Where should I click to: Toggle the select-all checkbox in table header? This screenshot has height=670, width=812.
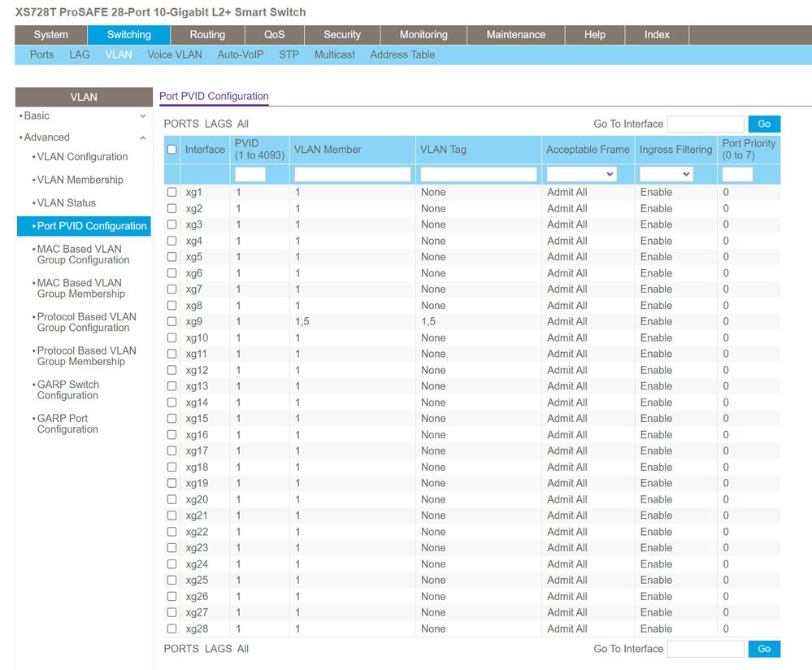[x=172, y=150]
